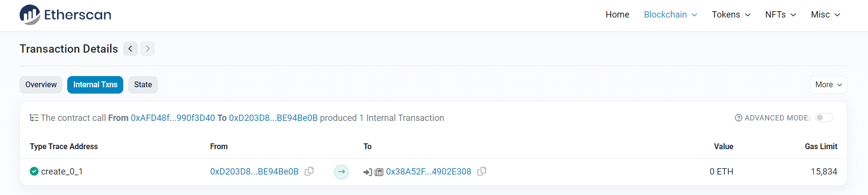This screenshot has width=868, height=195.
Task: Copy the To address 0x38A52F...4902E308
Action: (x=482, y=171)
